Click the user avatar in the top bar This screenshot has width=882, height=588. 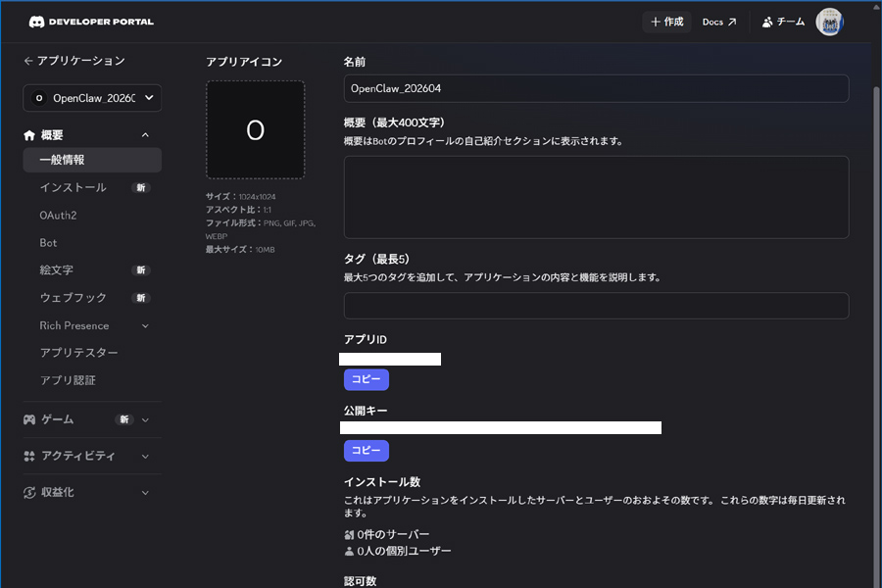click(x=829, y=21)
